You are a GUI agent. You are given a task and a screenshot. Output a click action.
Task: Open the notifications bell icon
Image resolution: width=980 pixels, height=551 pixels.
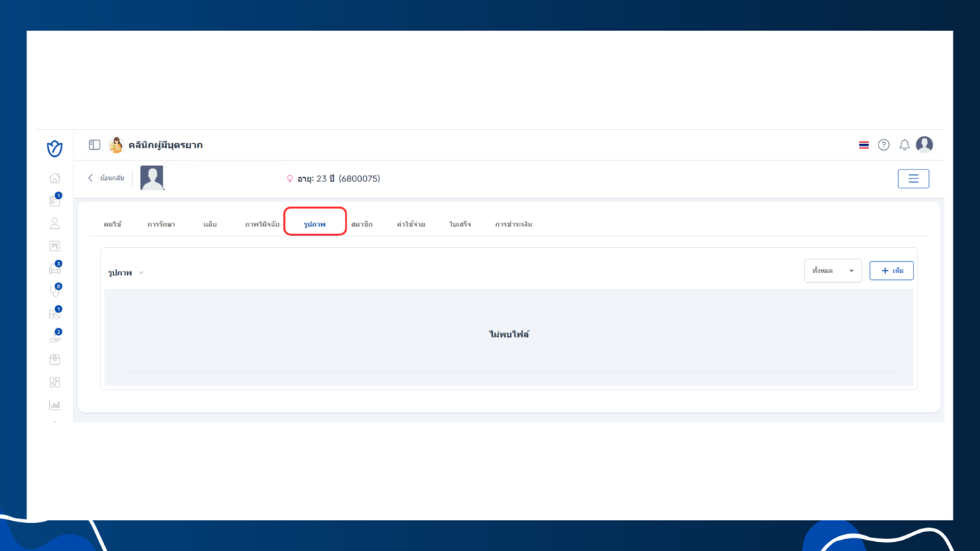coord(904,145)
